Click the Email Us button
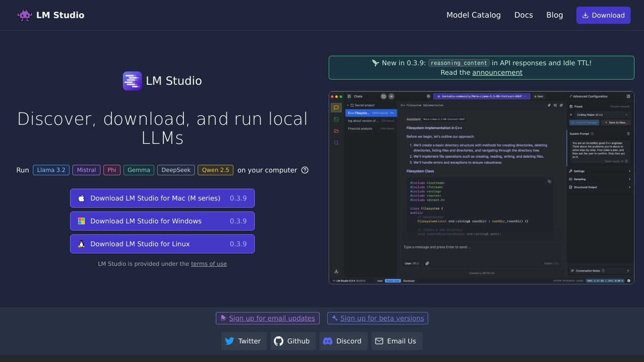Viewport: 644px width, 362px height. point(396,341)
